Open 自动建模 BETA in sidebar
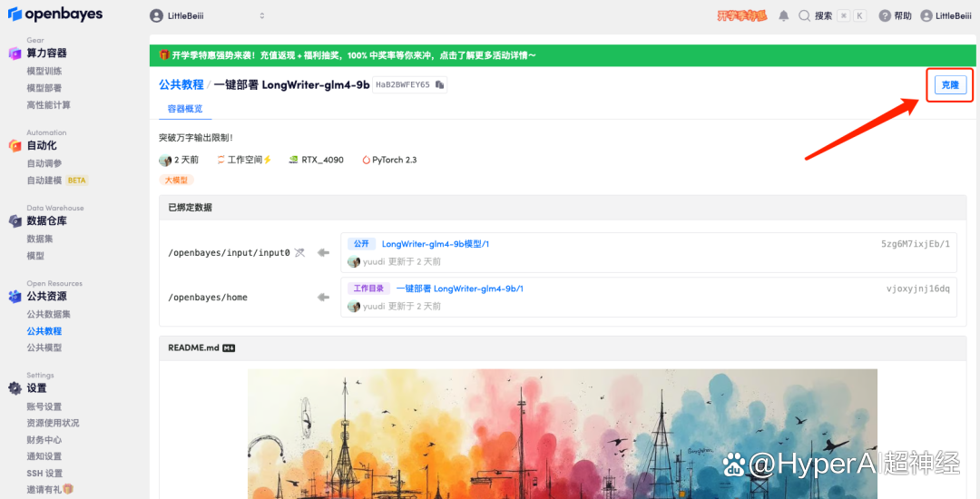The height and width of the screenshot is (499, 980). point(57,181)
